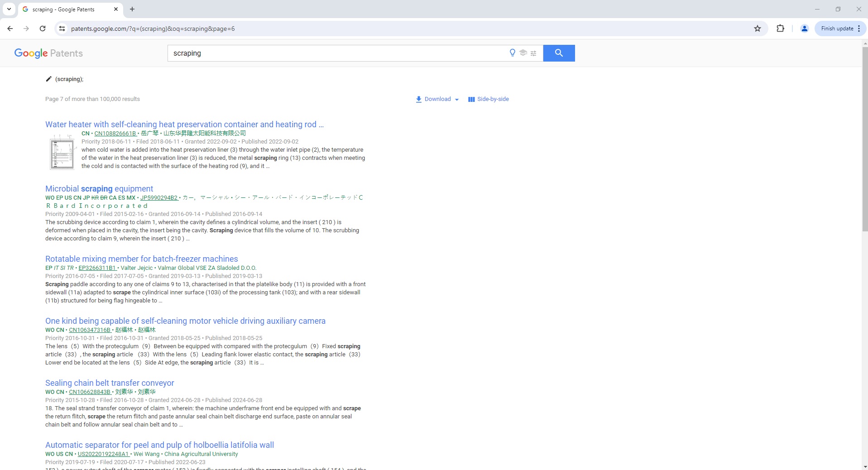The width and height of the screenshot is (868, 470).
Task: Open the patent CN108826661B link
Action: (x=115, y=133)
